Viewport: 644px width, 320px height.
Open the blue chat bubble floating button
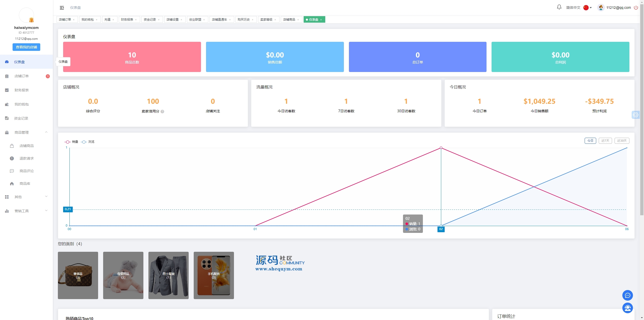[627, 295]
